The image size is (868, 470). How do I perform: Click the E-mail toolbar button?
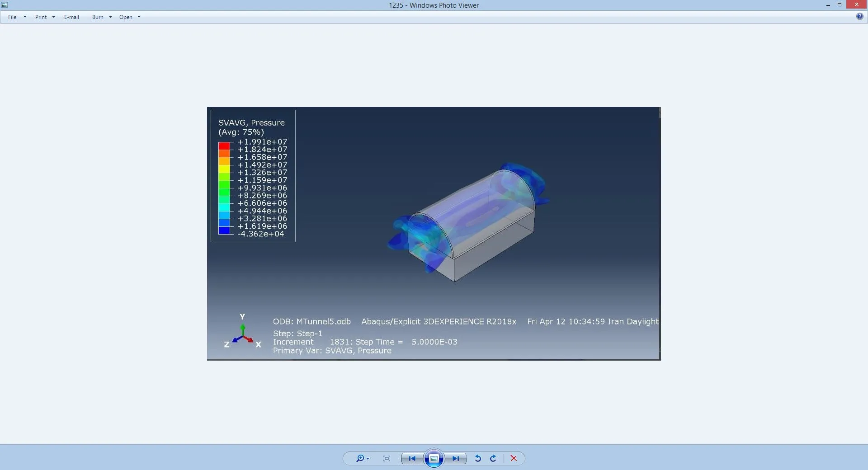pyautogui.click(x=71, y=17)
